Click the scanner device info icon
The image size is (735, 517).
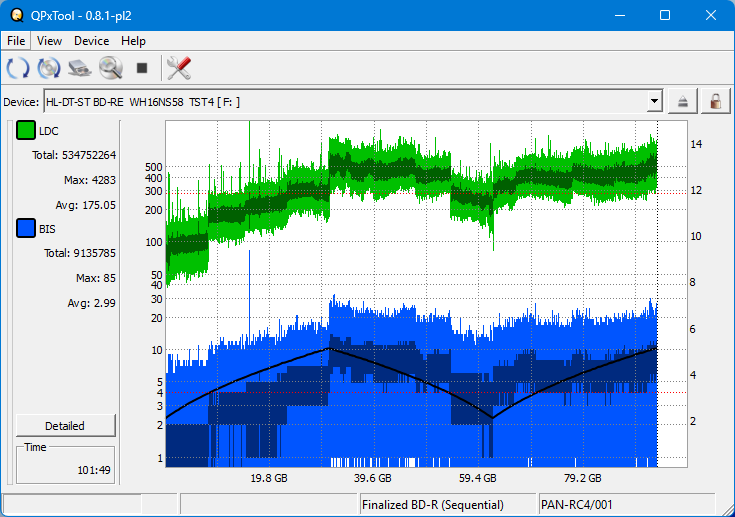click(x=80, y=68)
